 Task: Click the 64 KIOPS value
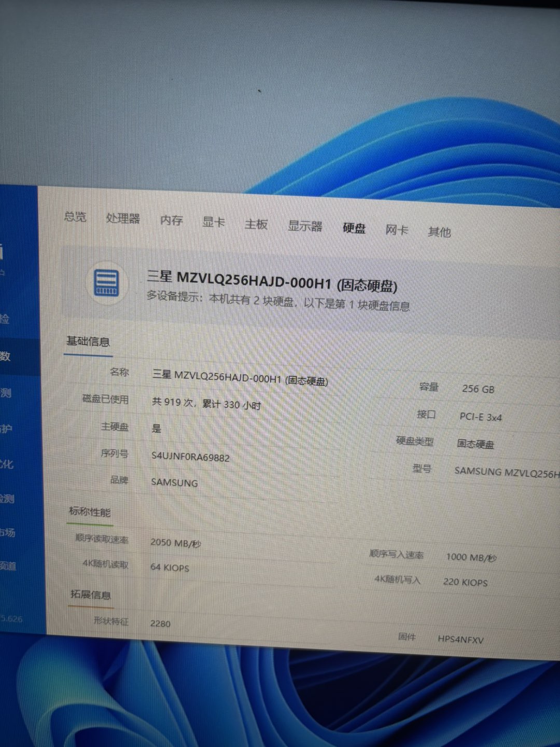170,568
